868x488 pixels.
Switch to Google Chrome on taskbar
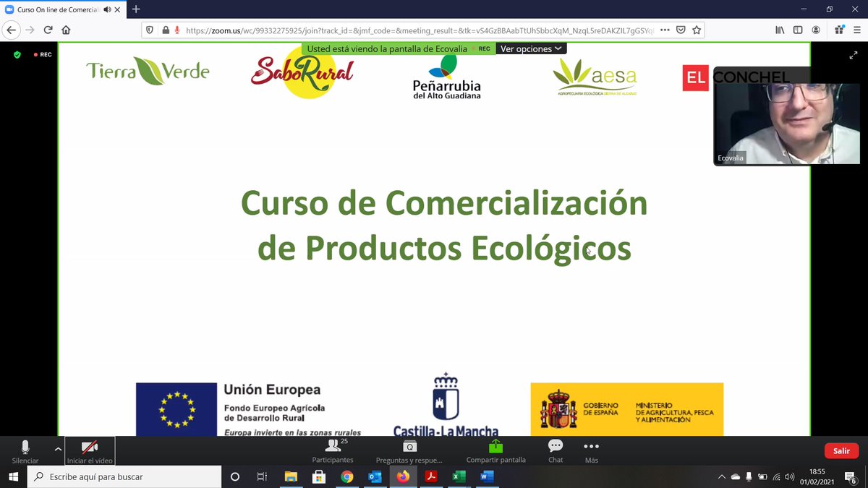pos(346,476)
